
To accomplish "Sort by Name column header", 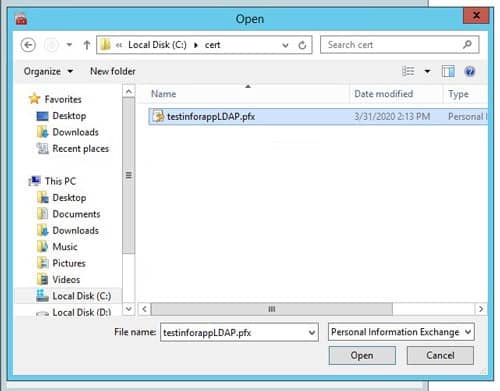I will click(164, 94).
